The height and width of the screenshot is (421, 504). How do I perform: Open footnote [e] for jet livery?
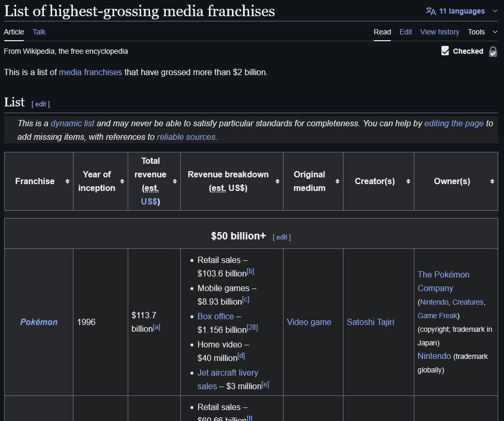click(265, 384)
